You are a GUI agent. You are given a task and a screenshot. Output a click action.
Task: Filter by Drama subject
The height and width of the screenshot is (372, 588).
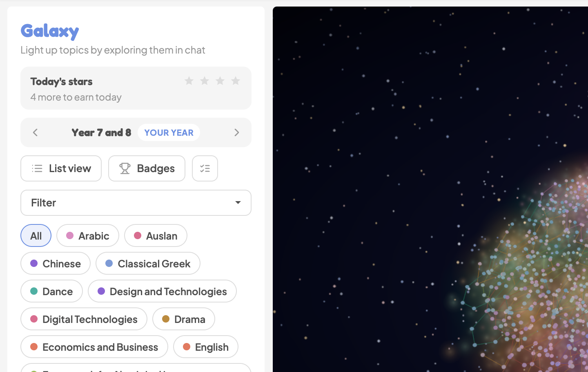point(184,319)
